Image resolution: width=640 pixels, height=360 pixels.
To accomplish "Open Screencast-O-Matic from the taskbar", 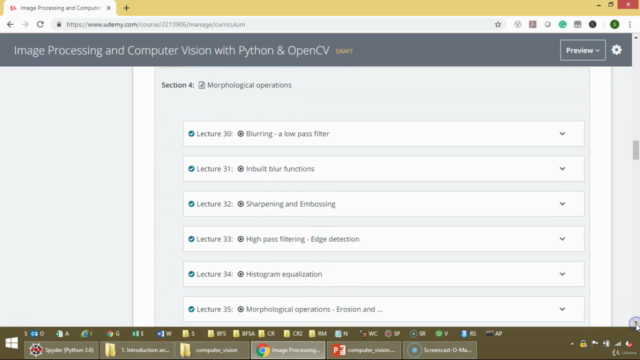I will (440, 350).
